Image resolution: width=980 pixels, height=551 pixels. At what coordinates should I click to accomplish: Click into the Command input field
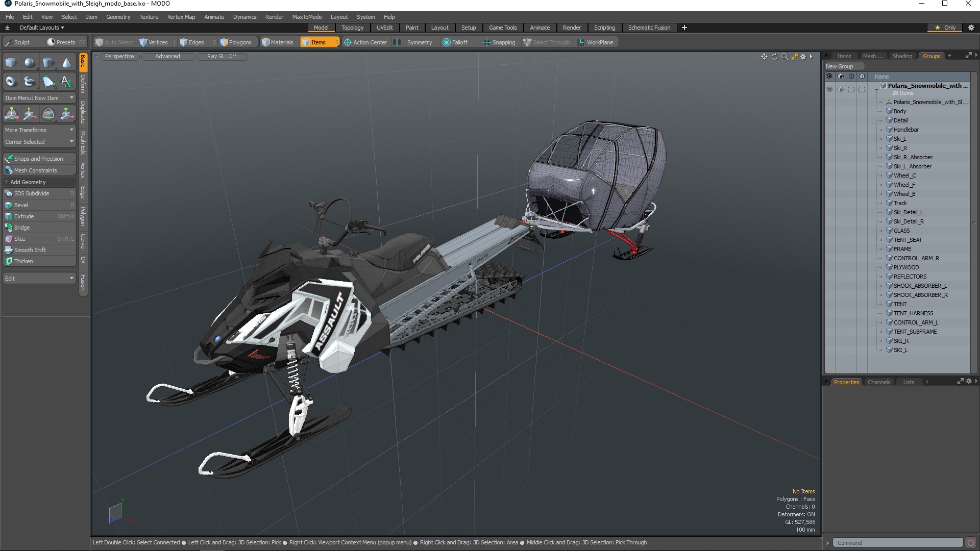pyautogui.click(x=898, y=543)
